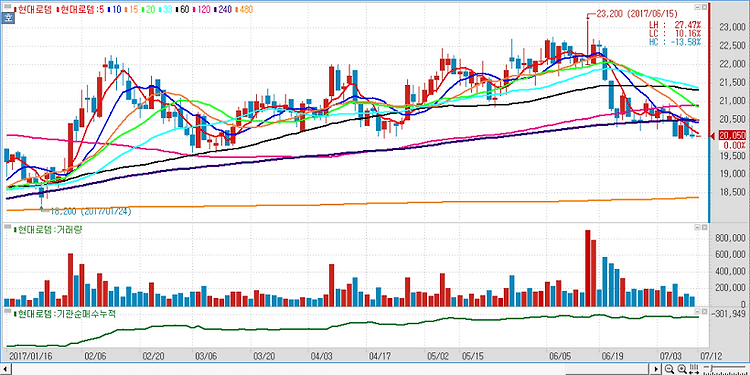This screenshot has height=375, width=750.
Task: Select the pink 120 moving average legend
Action: 203,9
